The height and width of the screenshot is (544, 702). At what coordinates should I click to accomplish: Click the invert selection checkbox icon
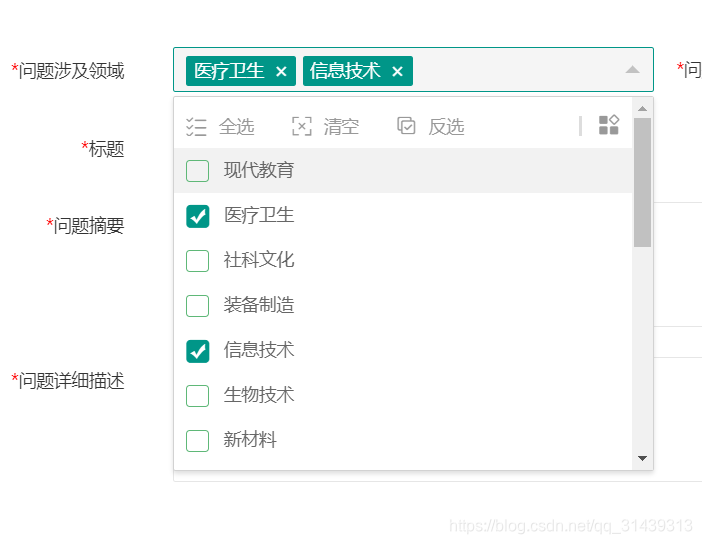[x=406, y=125]
